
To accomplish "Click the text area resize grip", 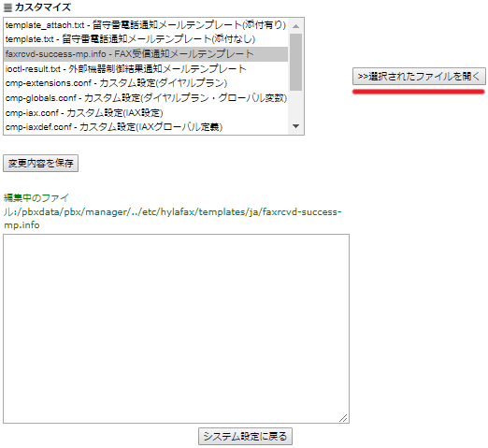I will 343,418.
